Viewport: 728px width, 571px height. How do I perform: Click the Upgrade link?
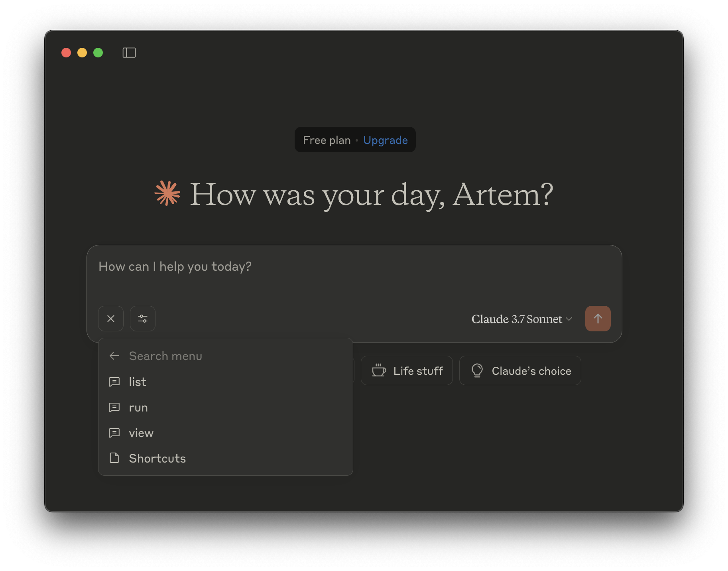[385, 140]
